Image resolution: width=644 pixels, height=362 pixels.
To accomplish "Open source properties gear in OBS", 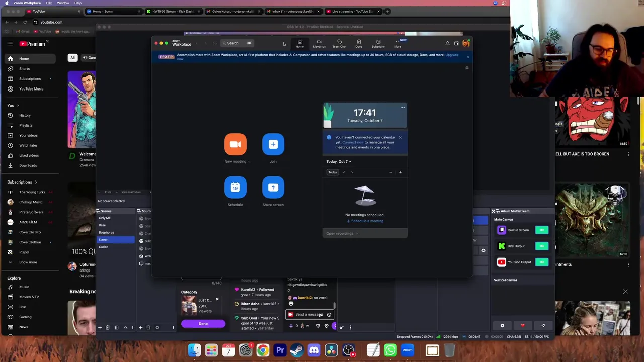I will click(157, 328).
